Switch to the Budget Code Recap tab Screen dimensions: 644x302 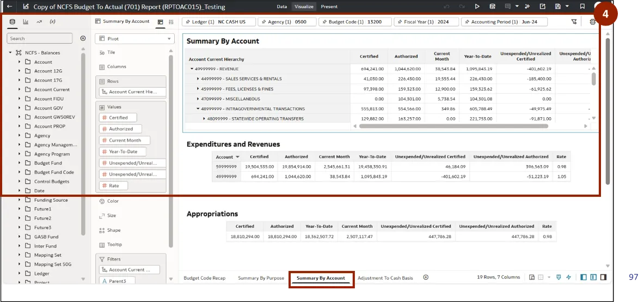click(204, 278)
